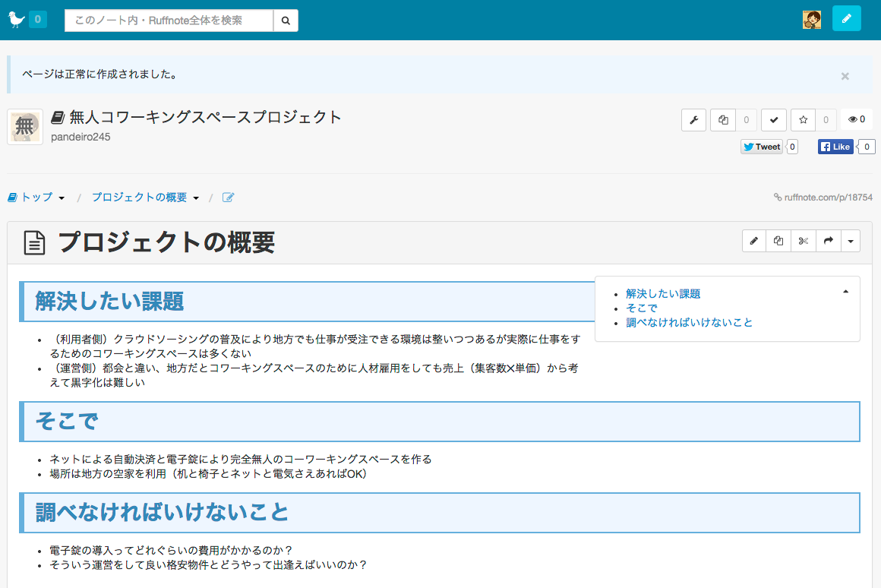Click the breadcrumb edit icon
Screen dimensions: 881x588
228,198
